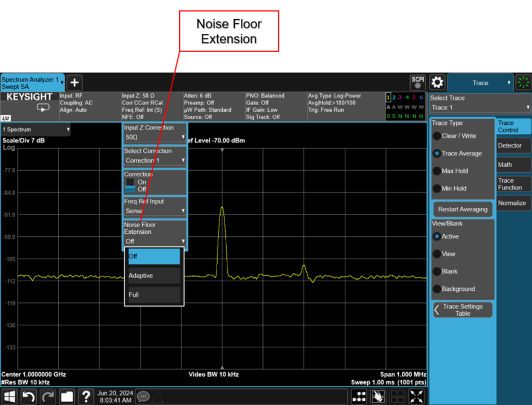Expand the Freq Ref Input dropdown
This screenshot has width=532, height=405.
[155, 211]
